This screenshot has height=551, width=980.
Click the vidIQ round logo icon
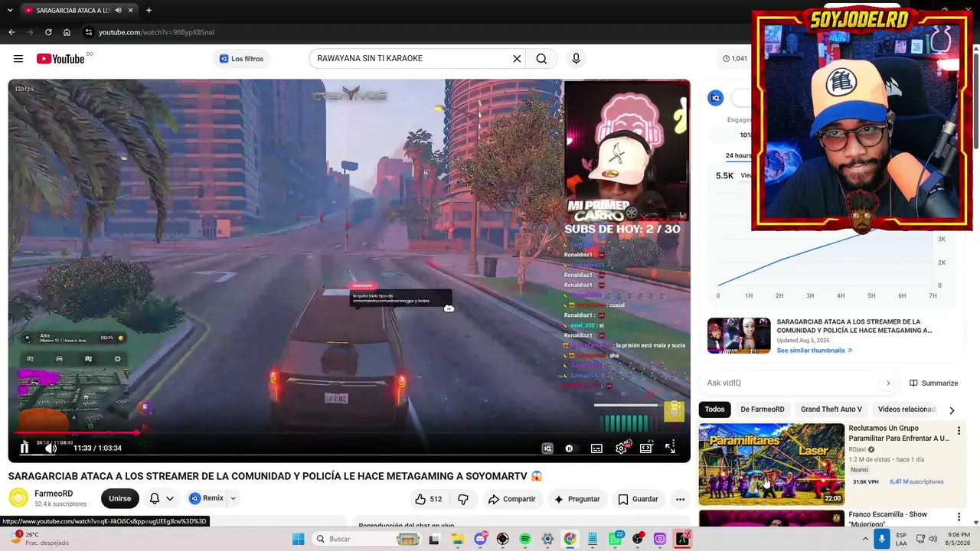(x=716, y=98)
